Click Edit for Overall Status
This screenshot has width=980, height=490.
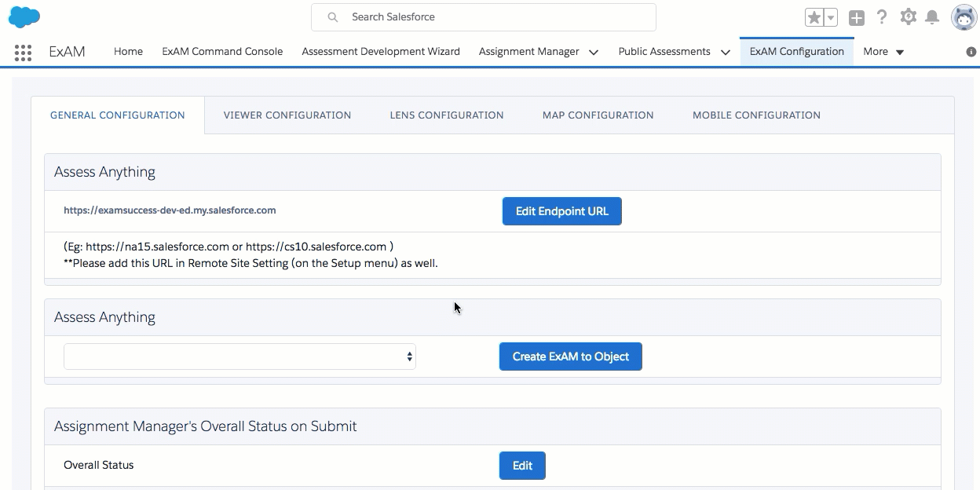point(522,466)
